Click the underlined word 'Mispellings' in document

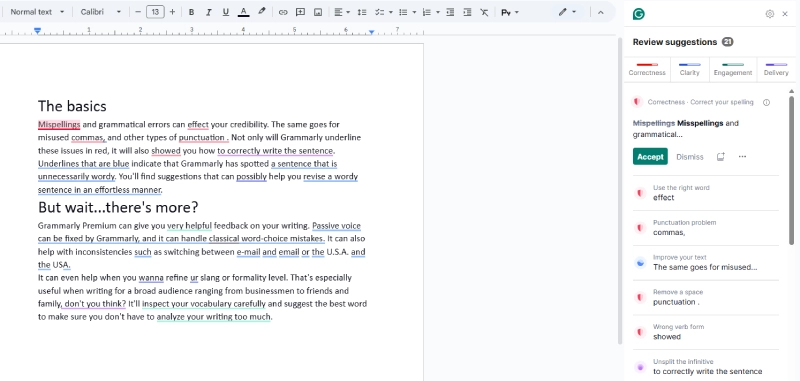pyautogui.click(x=59, y=124)
